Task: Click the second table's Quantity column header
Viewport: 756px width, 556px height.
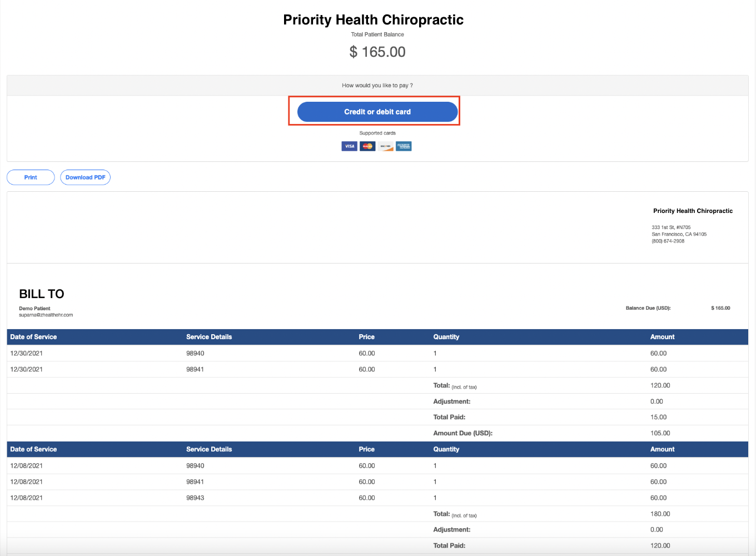Action: [x=446, y=449]
